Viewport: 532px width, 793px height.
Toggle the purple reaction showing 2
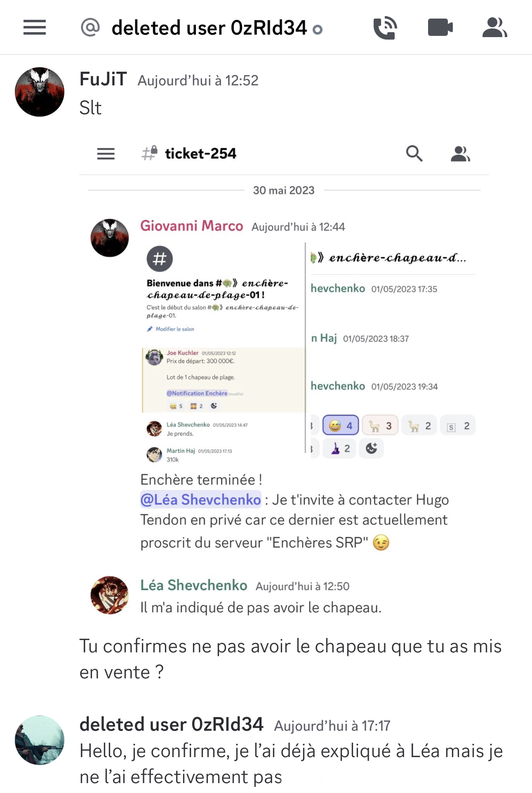tap(340, 448)
